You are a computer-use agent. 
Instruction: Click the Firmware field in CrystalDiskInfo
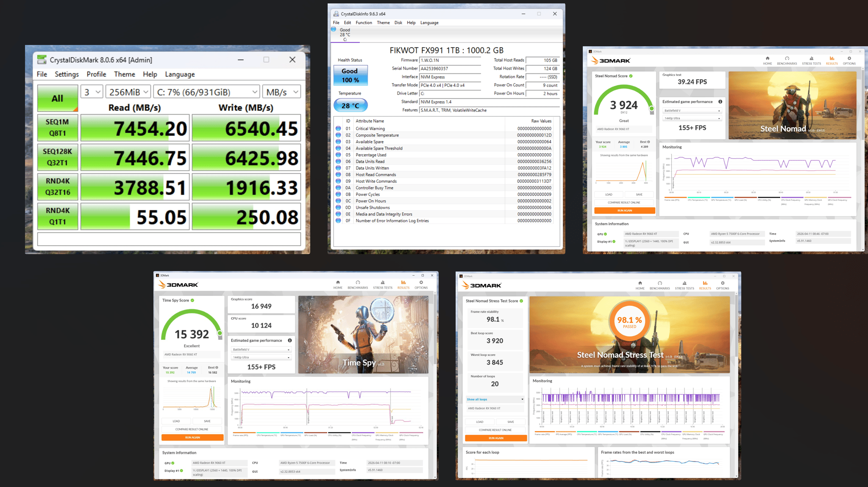[450, 60]
